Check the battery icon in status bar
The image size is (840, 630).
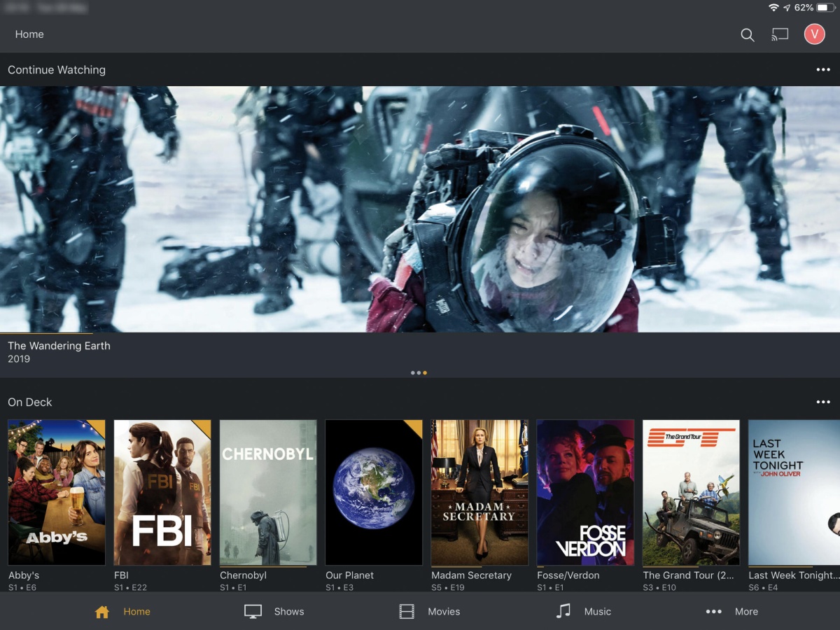pos(825,8)
